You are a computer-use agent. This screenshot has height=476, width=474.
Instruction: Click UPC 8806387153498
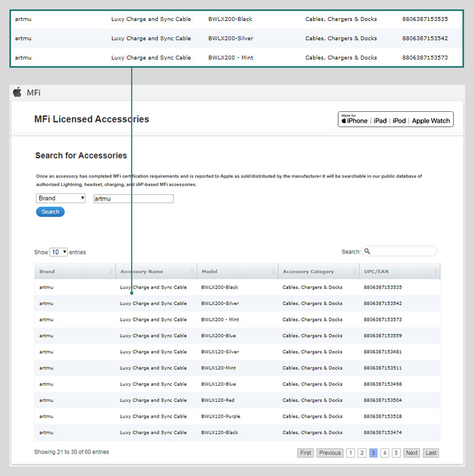[x=383, y=384]
